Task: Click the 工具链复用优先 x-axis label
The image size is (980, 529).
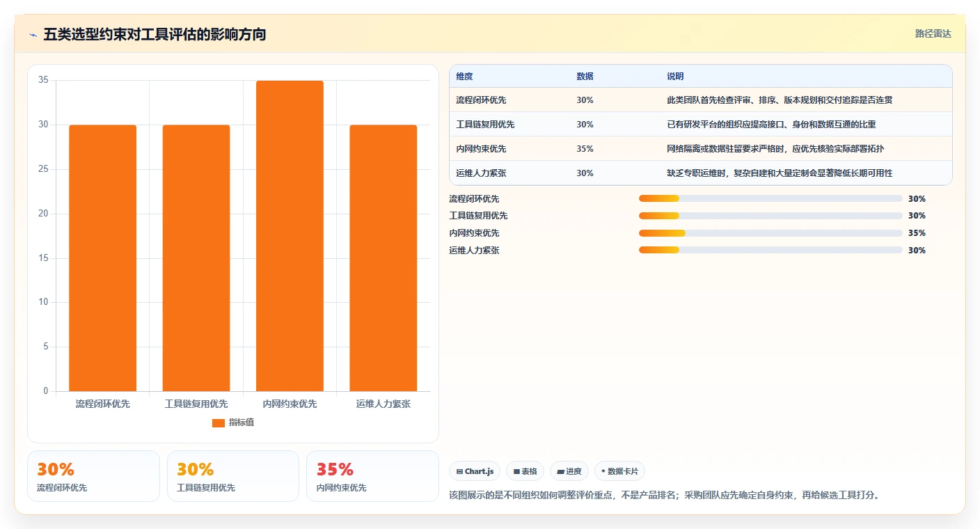Action: 196,404
